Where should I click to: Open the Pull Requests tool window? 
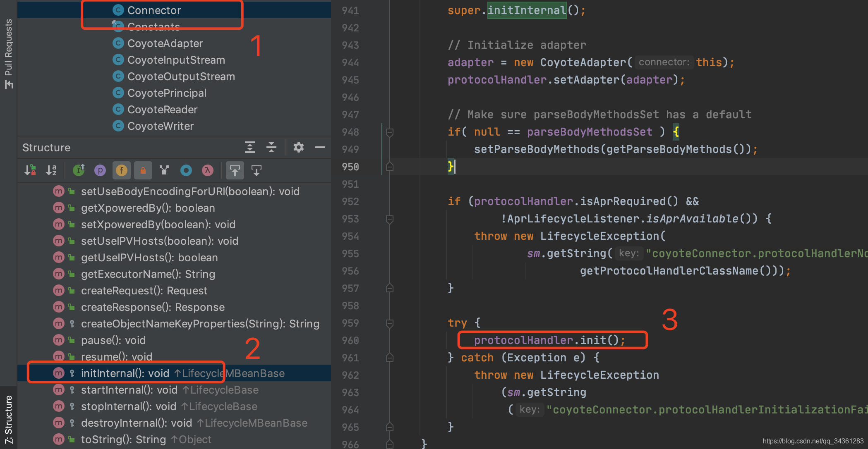click(8, 54)
